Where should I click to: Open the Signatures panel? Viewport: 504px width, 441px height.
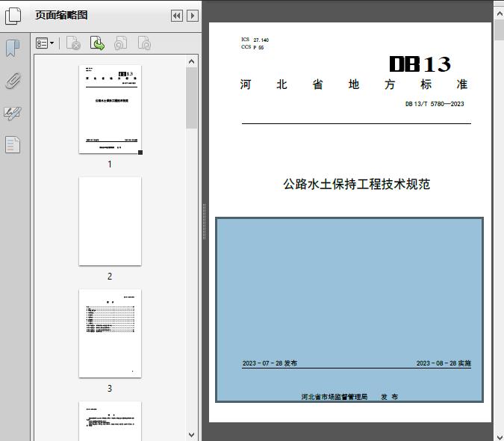click(13, 113)
